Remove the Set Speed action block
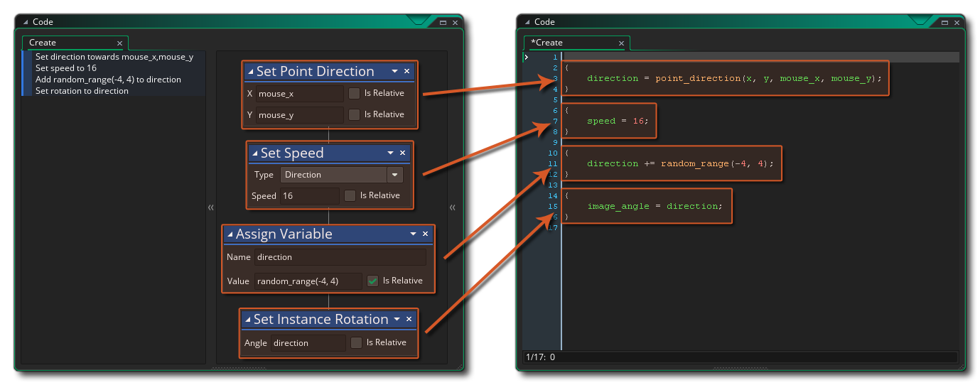The image size is (980, 385). point(402,153)
